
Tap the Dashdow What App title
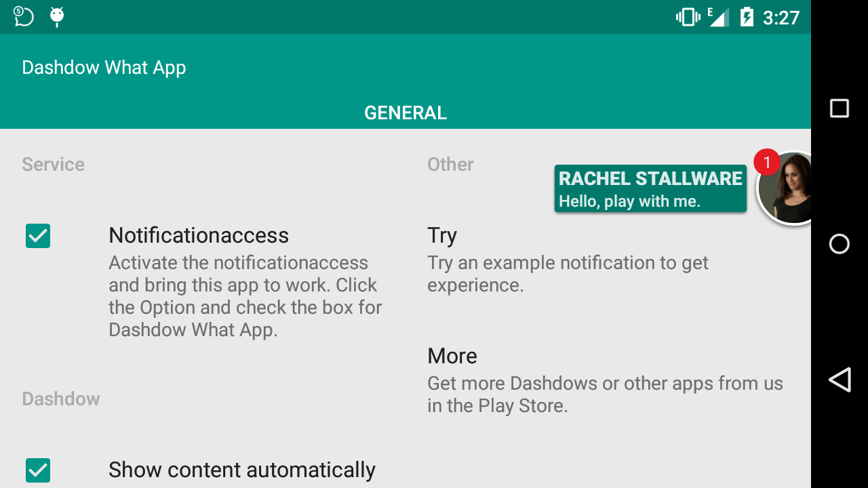(x=104, y=68)
